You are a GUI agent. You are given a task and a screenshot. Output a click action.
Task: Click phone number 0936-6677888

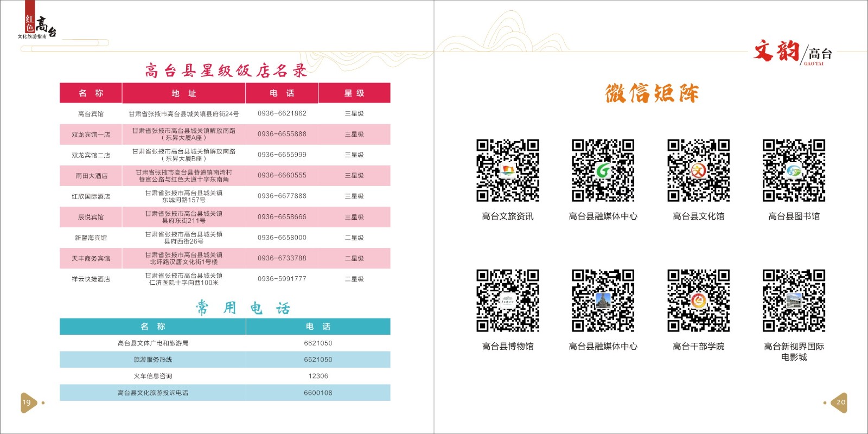click(282, 196)
